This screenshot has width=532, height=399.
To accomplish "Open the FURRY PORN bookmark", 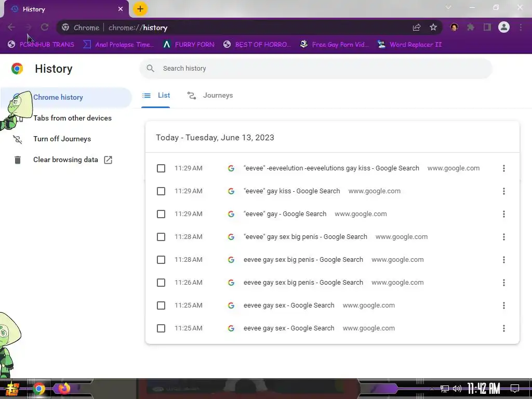I will pyautogui.click(x=189, y=45).
